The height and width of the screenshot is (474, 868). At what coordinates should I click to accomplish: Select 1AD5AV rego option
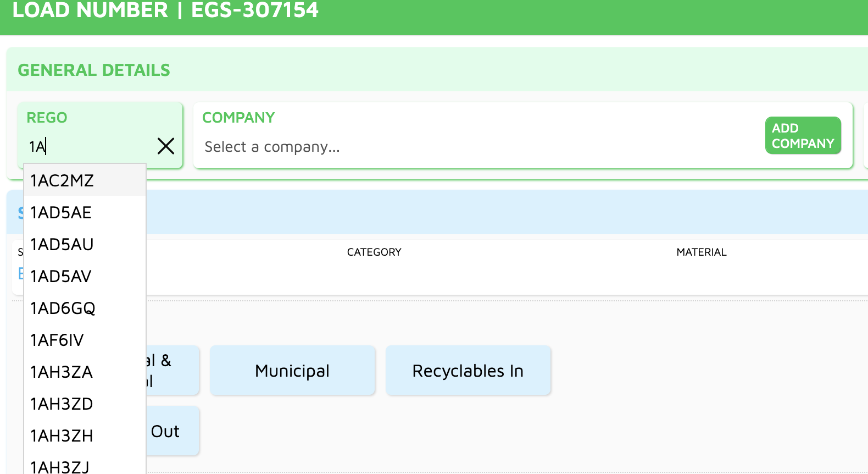(61, 277)
